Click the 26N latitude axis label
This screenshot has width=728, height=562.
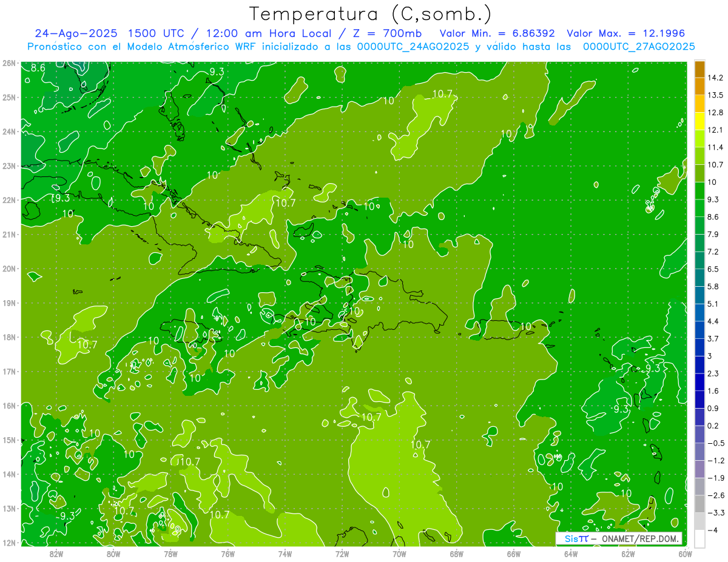(9, 63)
